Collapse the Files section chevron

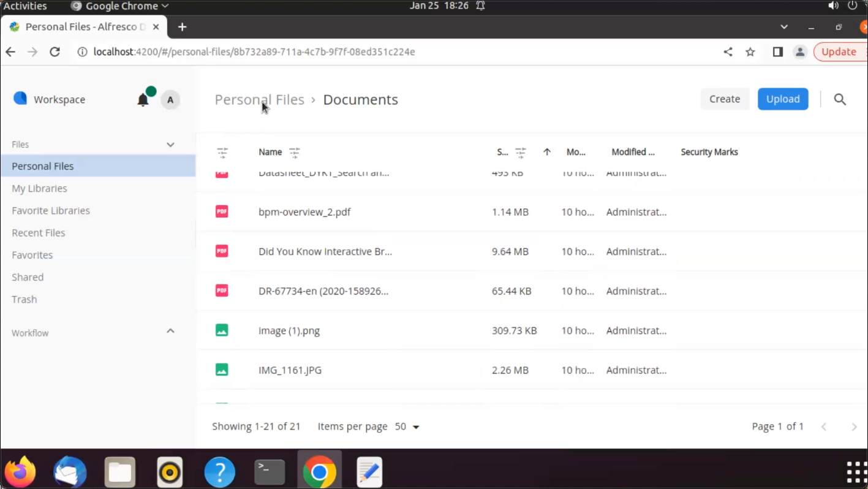170,144
